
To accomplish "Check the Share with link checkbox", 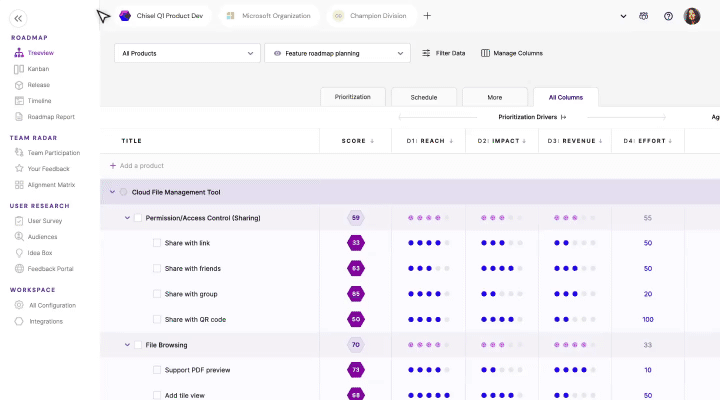I will click(157, 243).
